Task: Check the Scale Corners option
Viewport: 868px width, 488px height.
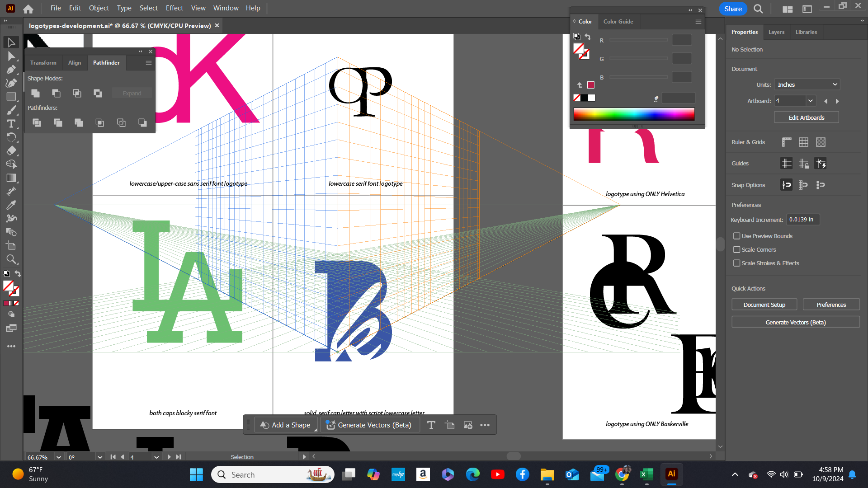Action: pos(736,249)
